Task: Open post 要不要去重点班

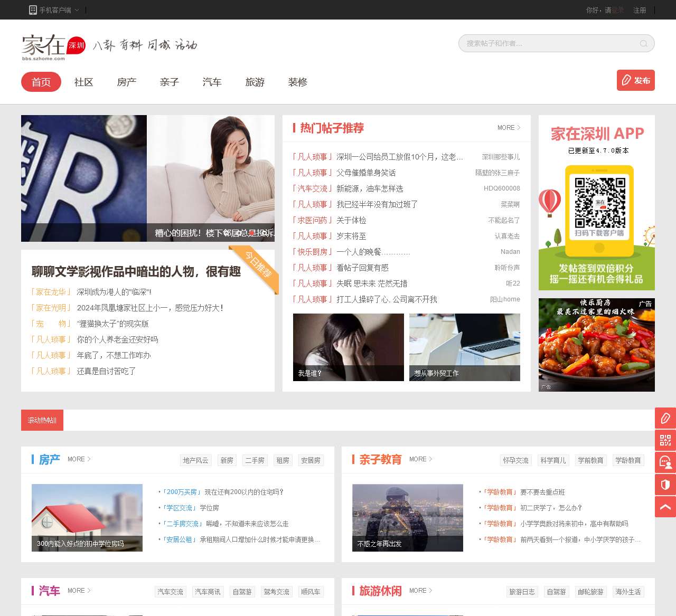Action: coord(542,492)
